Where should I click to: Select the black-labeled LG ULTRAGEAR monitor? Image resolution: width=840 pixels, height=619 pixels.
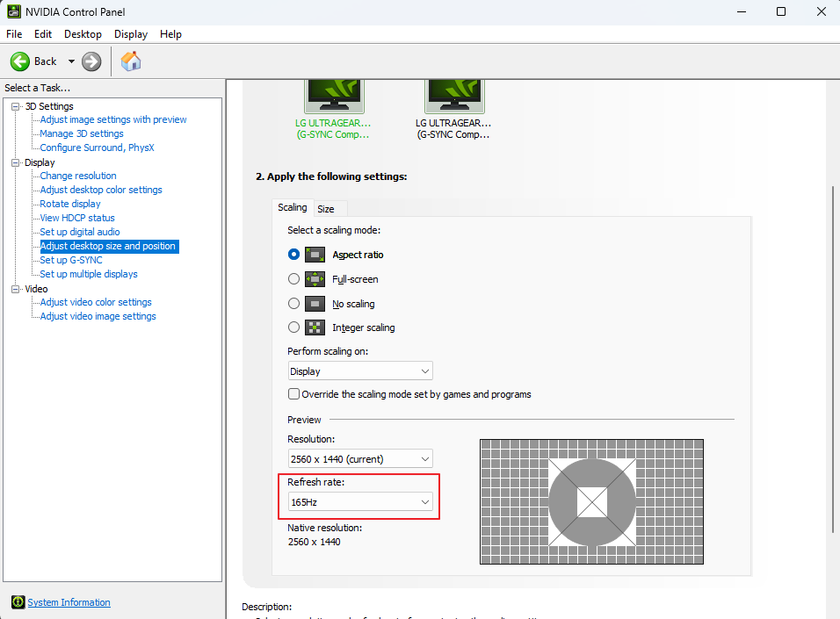453,110
